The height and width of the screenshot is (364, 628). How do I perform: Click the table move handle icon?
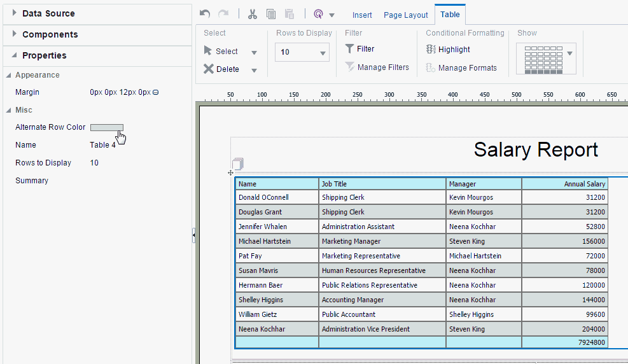point(230,172)
